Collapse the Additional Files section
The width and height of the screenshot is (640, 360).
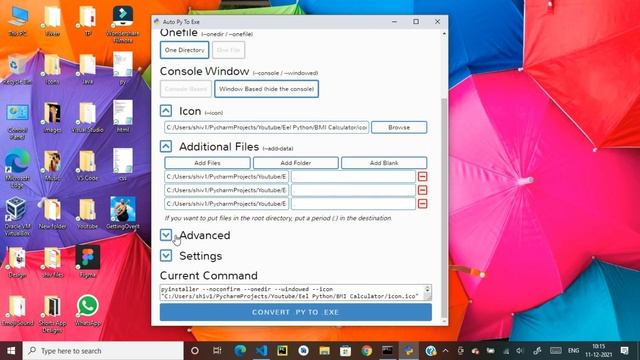(x=166, y=147)
